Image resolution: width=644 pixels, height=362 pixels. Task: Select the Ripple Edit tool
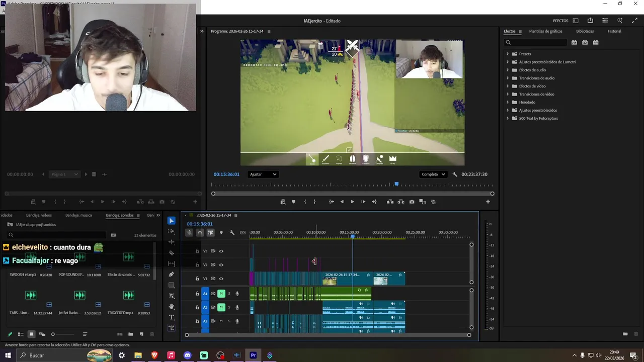[171, 242]
